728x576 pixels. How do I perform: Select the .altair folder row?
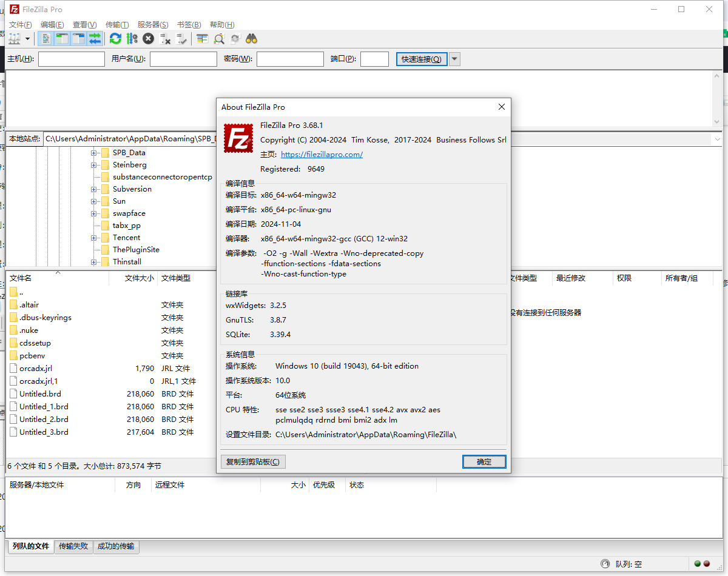coord(109,305)
